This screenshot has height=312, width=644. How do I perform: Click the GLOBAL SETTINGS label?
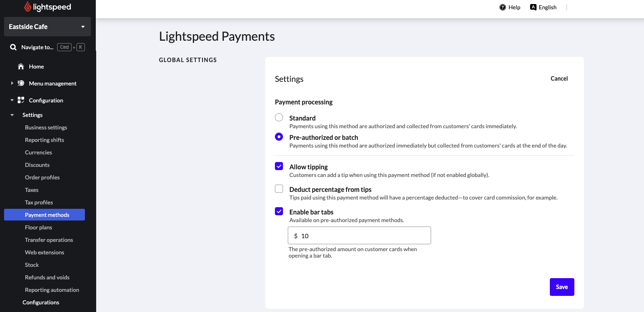188,60
